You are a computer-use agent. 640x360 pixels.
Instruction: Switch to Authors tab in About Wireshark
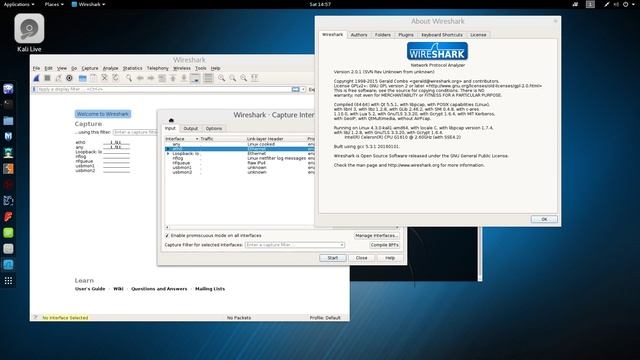(359, 35)
